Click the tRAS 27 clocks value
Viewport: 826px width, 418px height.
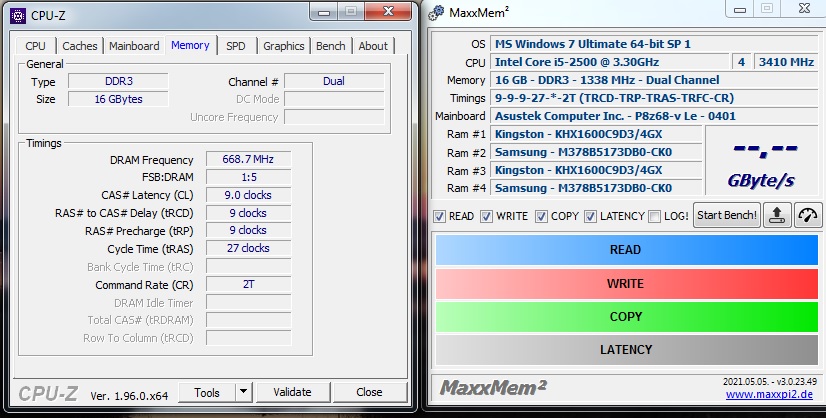click(x=248, y=248)
